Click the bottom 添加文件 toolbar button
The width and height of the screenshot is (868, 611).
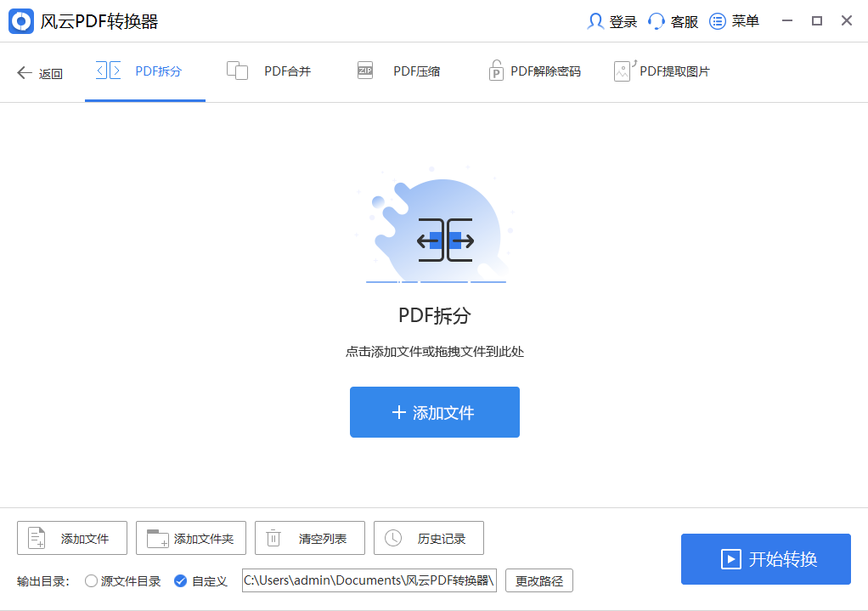(x=72, y=538)
